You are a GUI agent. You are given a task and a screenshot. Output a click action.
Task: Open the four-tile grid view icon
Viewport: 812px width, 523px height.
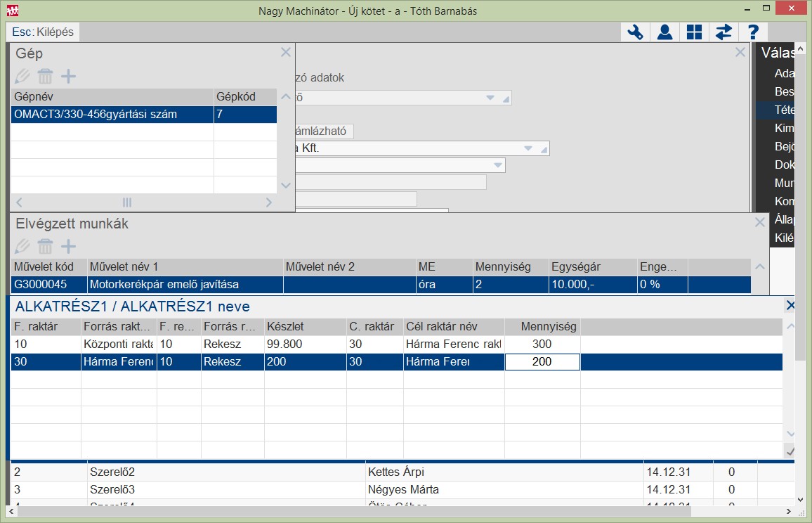[x=694, y=32]
